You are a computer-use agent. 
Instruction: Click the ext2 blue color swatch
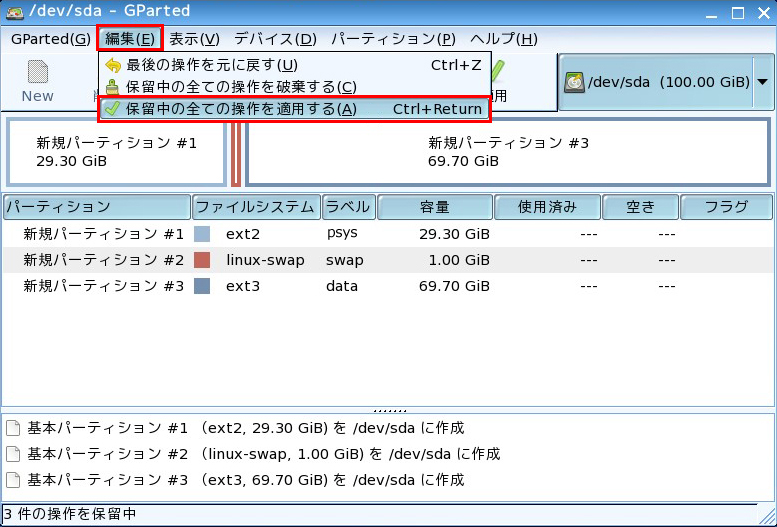click(x=202, y=234)
